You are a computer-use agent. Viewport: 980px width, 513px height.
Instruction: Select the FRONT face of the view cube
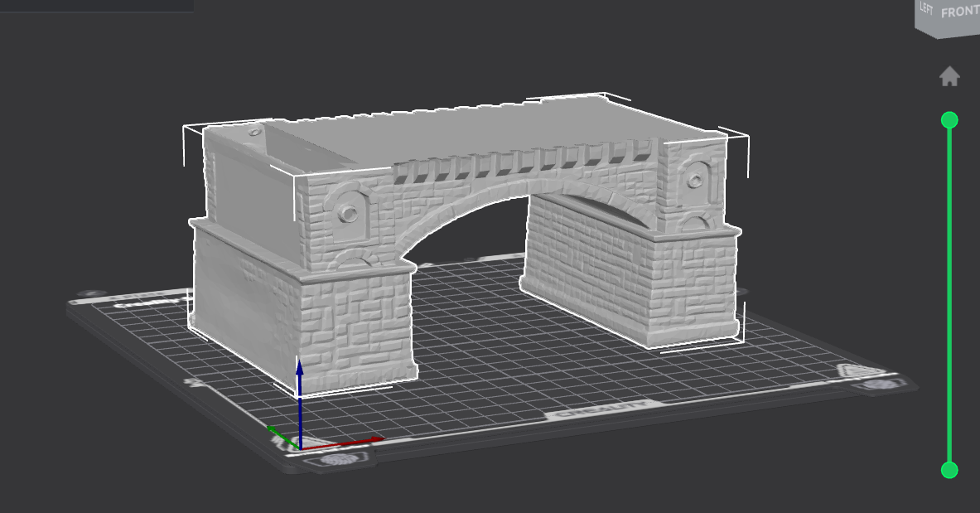coord(959,12)
